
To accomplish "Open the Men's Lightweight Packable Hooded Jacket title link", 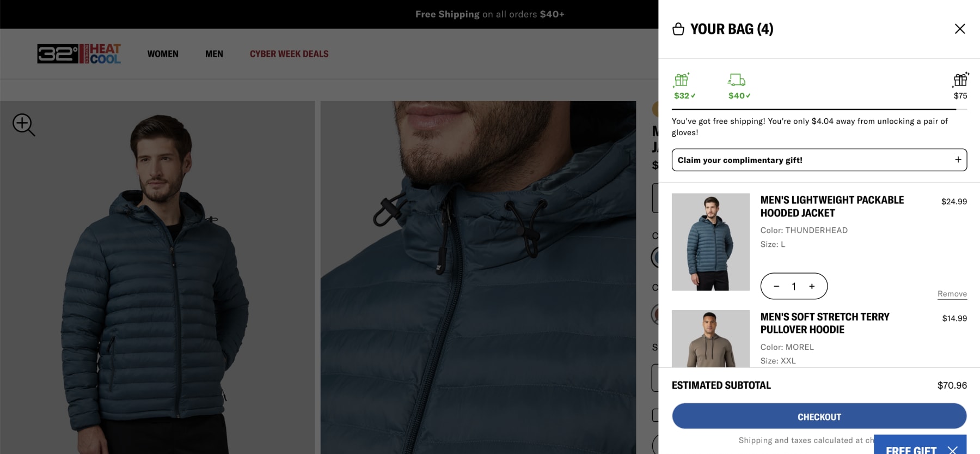I will (x=832, y=207).
